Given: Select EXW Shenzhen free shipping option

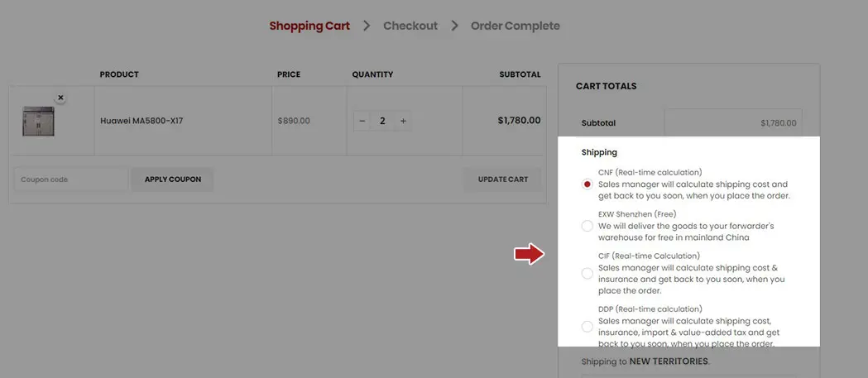Looking at the screenshot, I should pyautogui.click(x=587, y=226).
